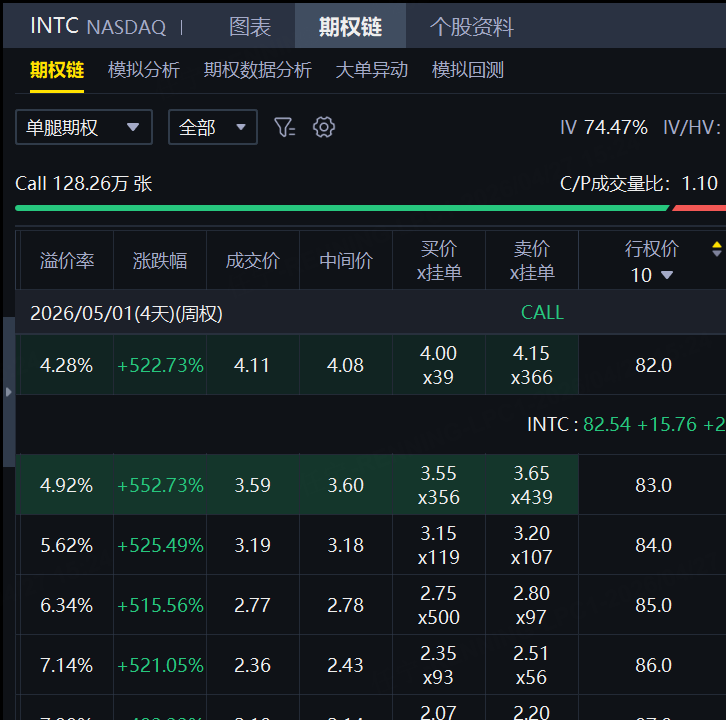The height and width of the screenshot is (720, 726).
Task: Sort by strike price arrows icon
Action: [x=716, y=248]
